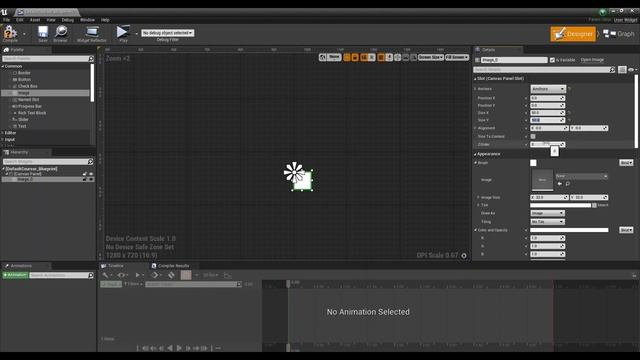The width and height of the screenshot is (640, 360).
Task: Switch to Designer mode
Action: (x=573, y=34)
